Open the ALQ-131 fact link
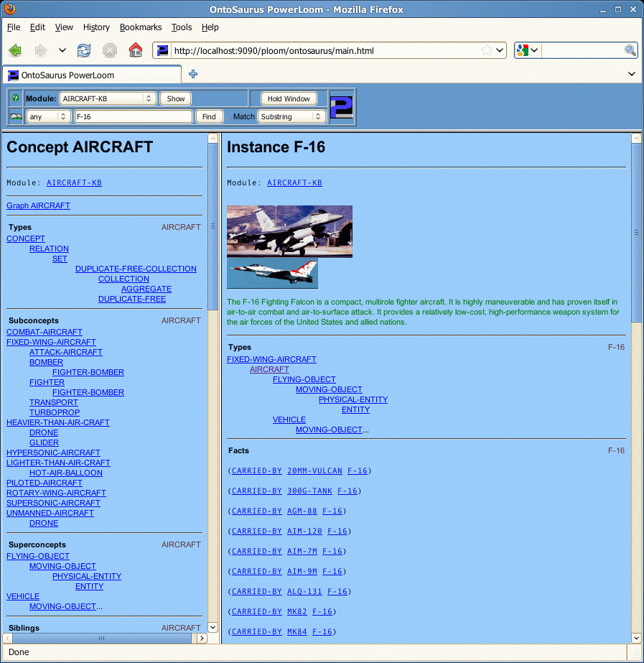Screen dimensions: 644x663 pos(304,591)
